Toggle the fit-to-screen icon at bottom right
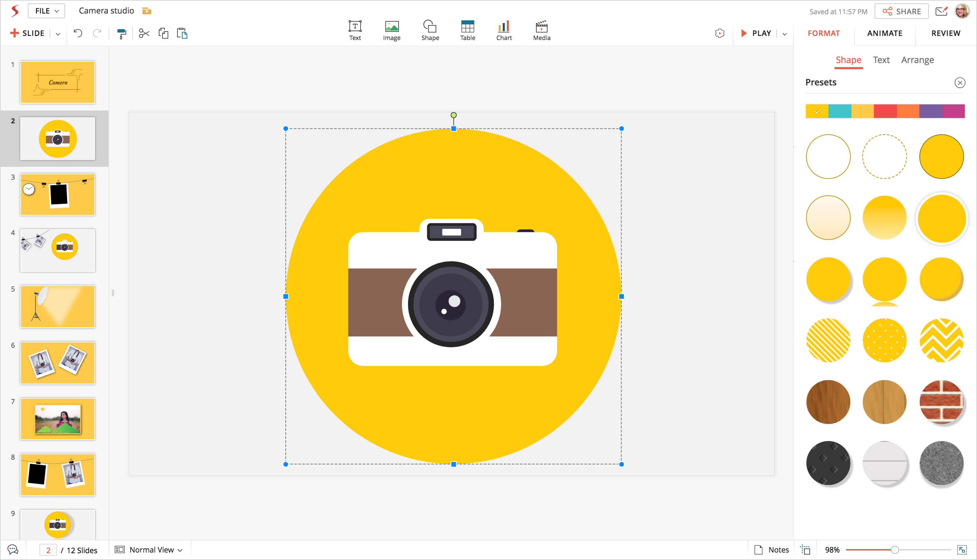Viewport: 977px width, 560px height. click(x=962, y=549)
